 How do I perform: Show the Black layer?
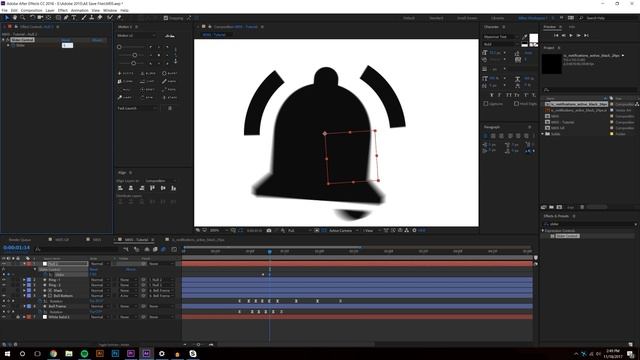[4, 290]
